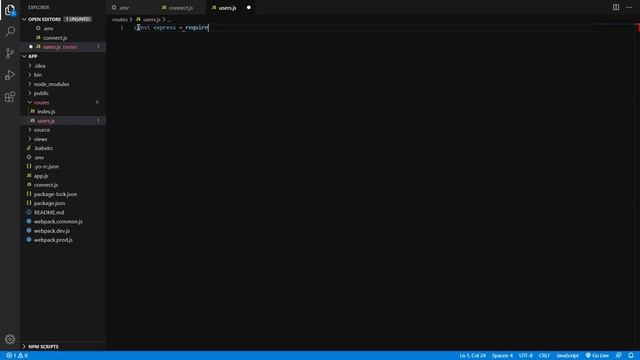The image size is (640, 360).
Task: Open the Extensions view
Action: (10, 97)
